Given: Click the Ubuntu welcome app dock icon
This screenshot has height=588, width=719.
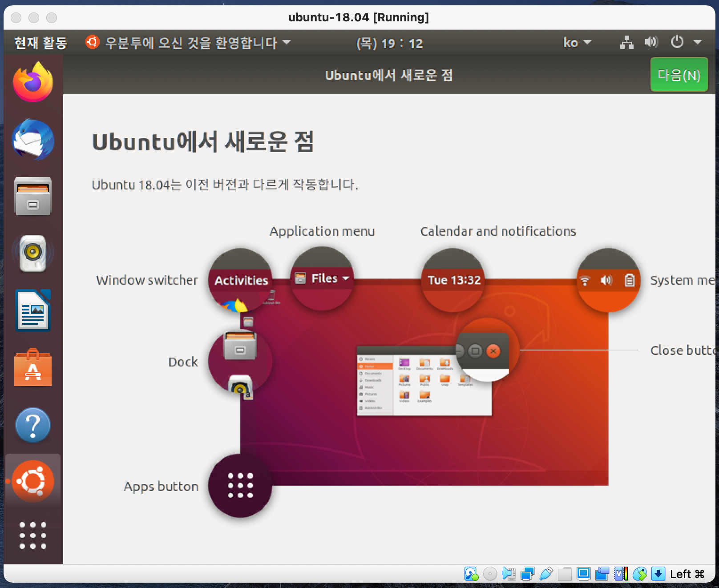Looking at the screenshot, I should (x=33, y=481).
